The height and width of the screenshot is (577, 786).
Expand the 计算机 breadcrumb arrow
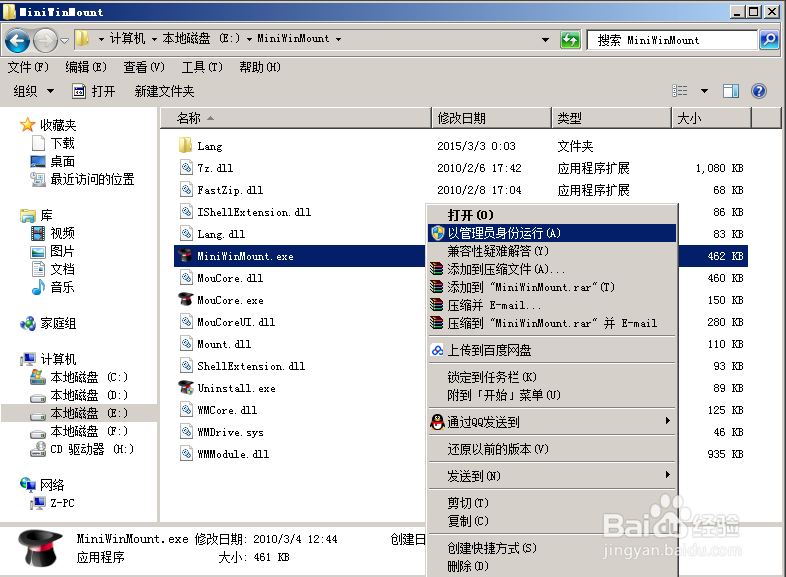click(x=154, y=39)
